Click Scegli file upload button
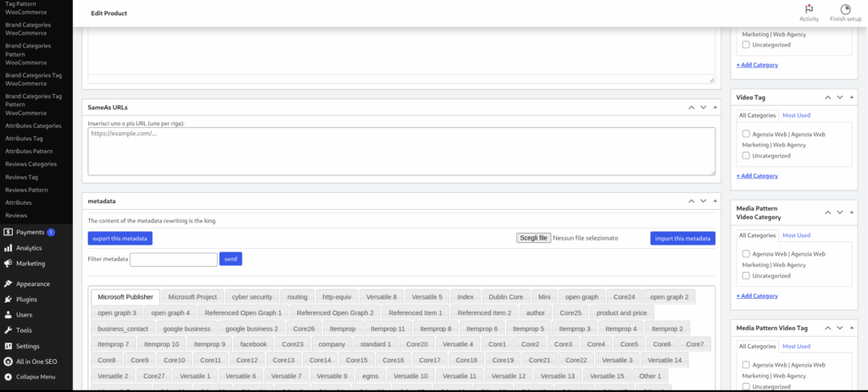Viewport: 868px width, 392px height. [533, 238]
